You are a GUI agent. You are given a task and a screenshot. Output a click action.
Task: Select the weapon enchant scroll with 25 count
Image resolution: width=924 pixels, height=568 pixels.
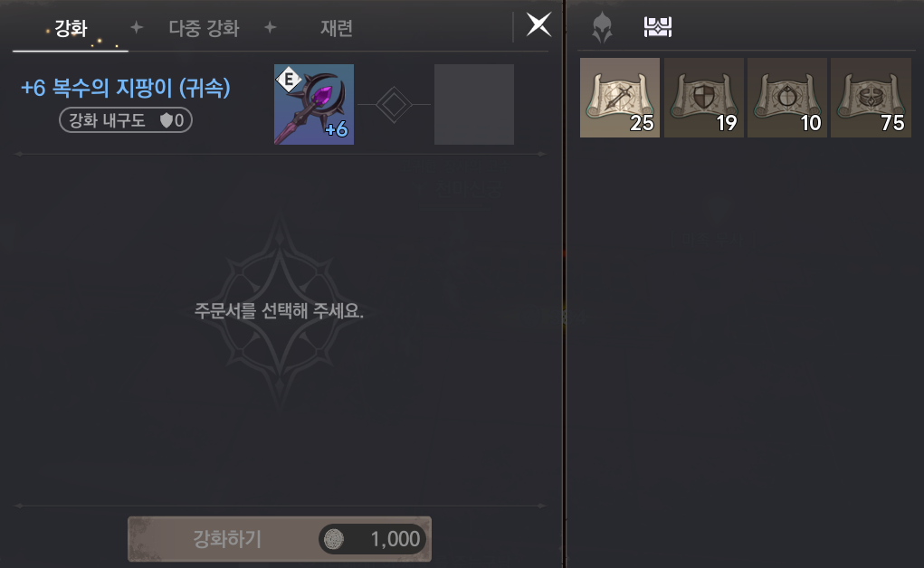(620, 98)
